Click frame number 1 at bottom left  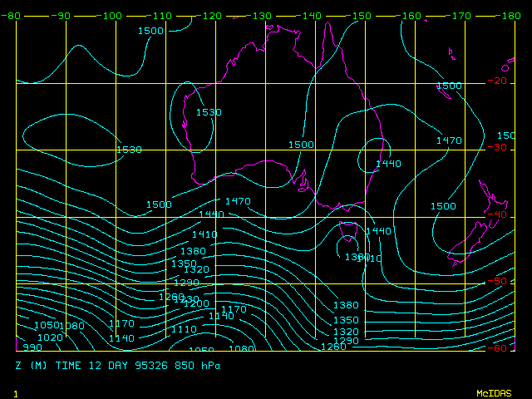[15, 392]
